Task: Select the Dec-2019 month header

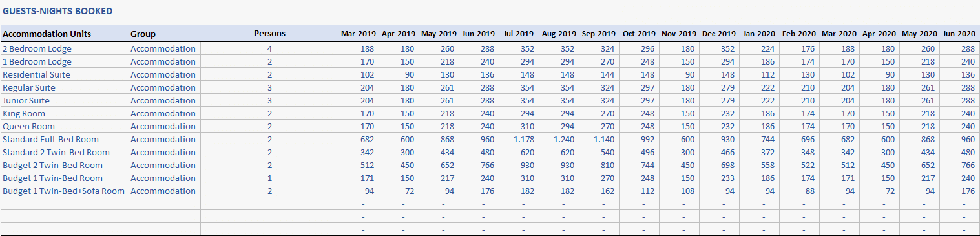Action: click(719, 34)
